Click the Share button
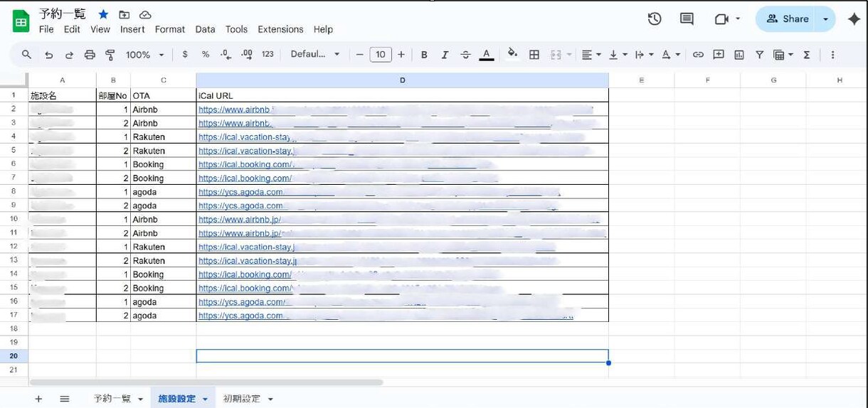Viewport: 868px width, 408px height. 787,19
